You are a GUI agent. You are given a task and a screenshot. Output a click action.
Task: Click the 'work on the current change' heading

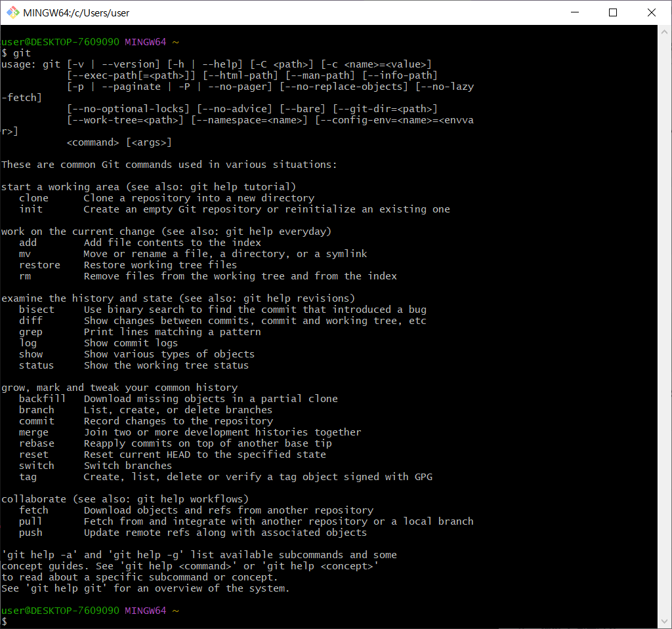[166, 232]
